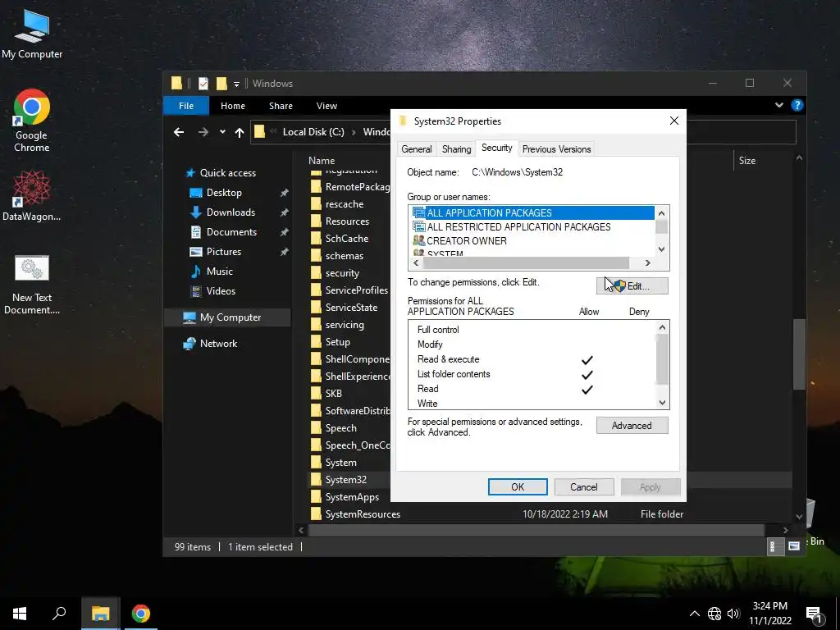The image size is (840, 630).
Task: Open Desktop in navigation pane
Action: click(224, 192)
